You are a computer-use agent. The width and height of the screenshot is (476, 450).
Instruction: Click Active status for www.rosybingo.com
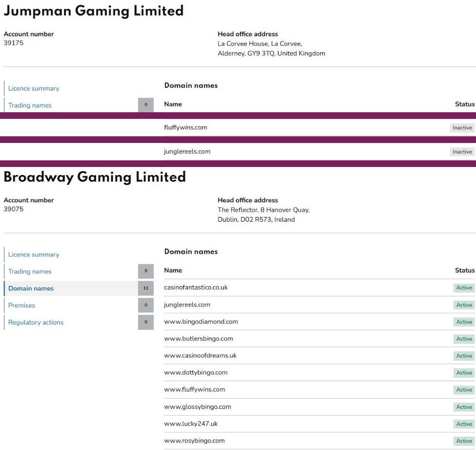464,441
